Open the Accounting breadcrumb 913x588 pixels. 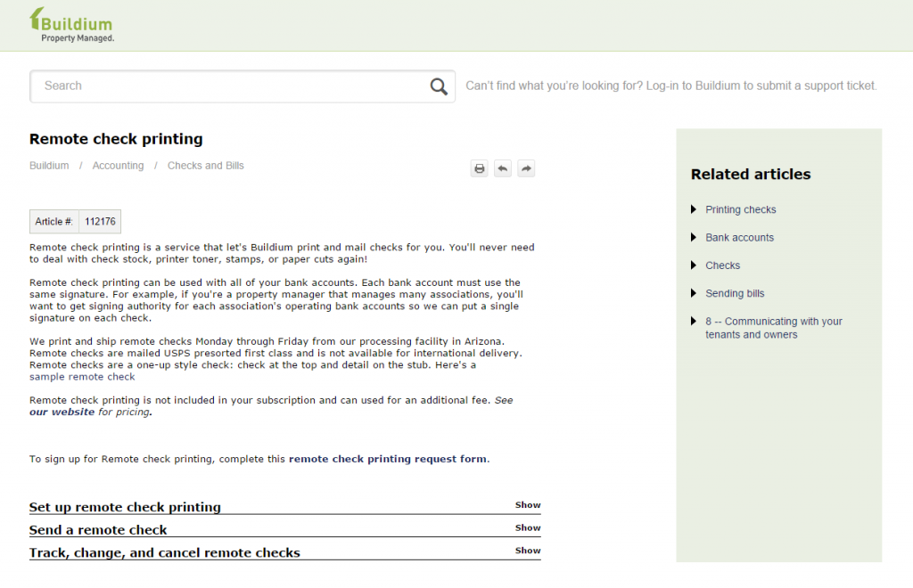point(118,166)
